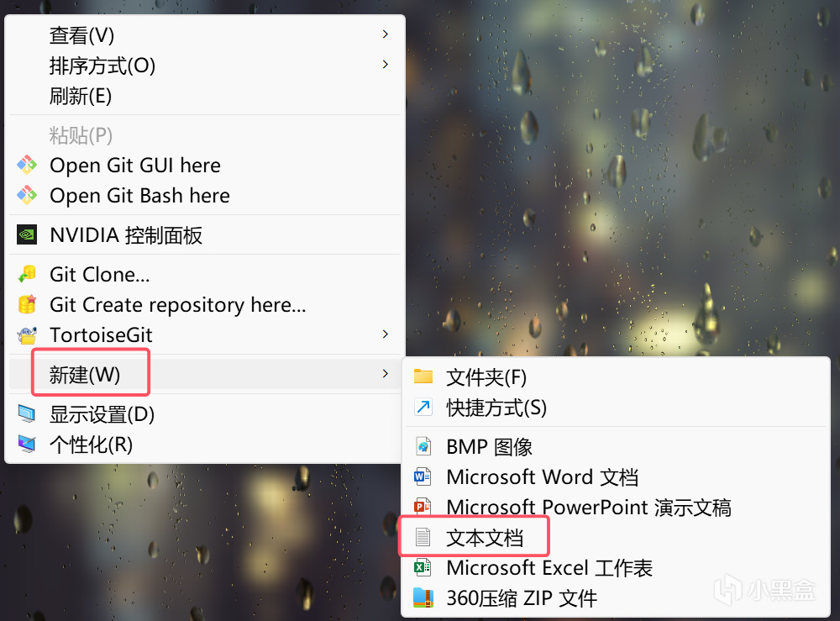This screenshot has width=840, height=621.
Task: Open 个性化(R) entry
Action: point(205,445)
